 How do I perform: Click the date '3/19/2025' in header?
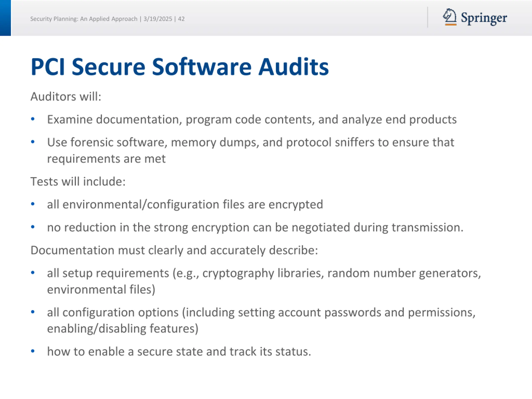[x=158, y=19]
